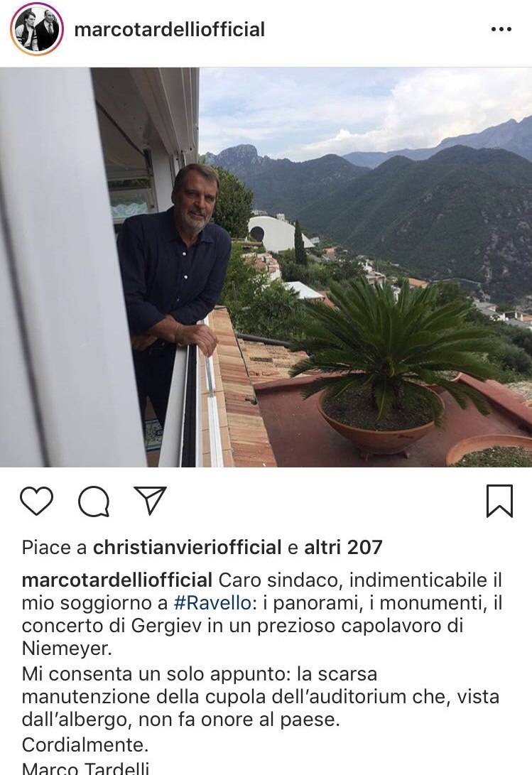The image size is (532, 775).
Task: Open christianvieriofficial profile from likes
Action: (188, 547)
